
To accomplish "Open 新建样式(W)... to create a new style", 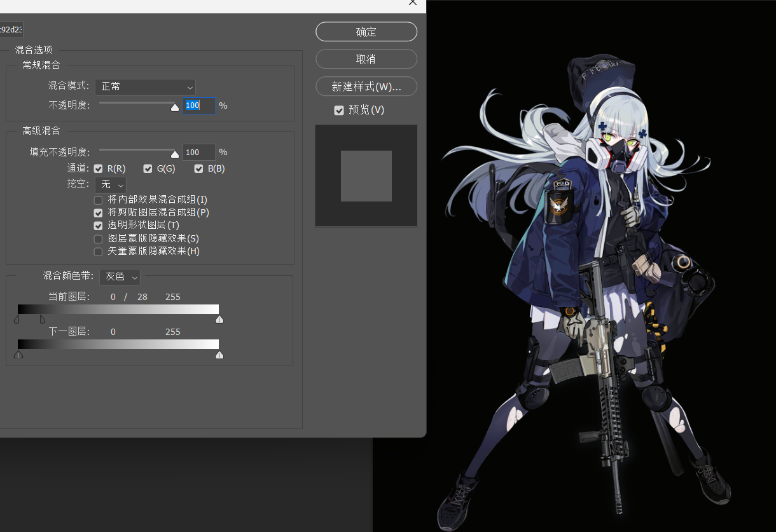I will click(366, 86).
